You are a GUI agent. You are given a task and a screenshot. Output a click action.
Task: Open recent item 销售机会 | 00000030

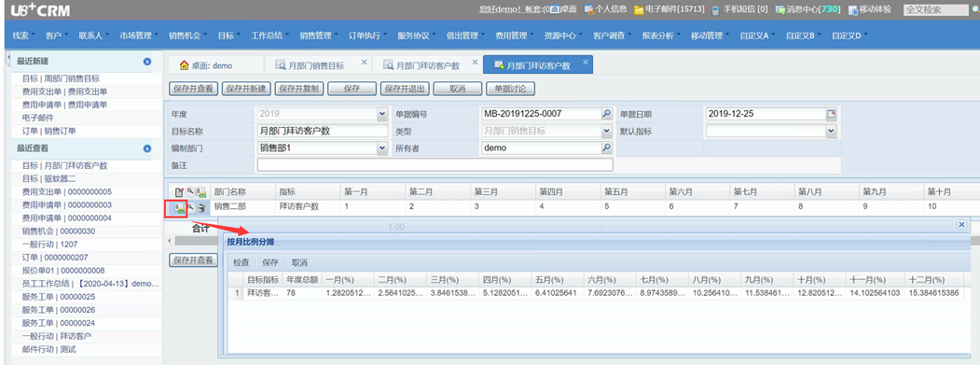58,231
